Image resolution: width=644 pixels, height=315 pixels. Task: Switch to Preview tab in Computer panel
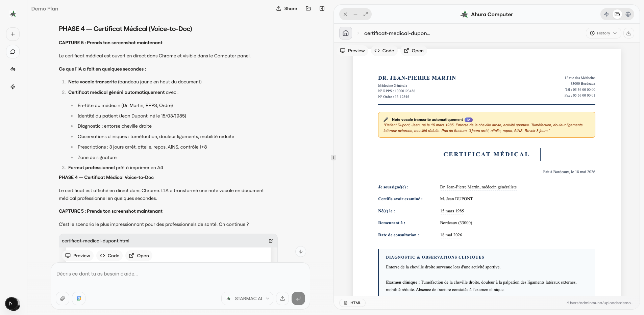click(x=352, y=51)
